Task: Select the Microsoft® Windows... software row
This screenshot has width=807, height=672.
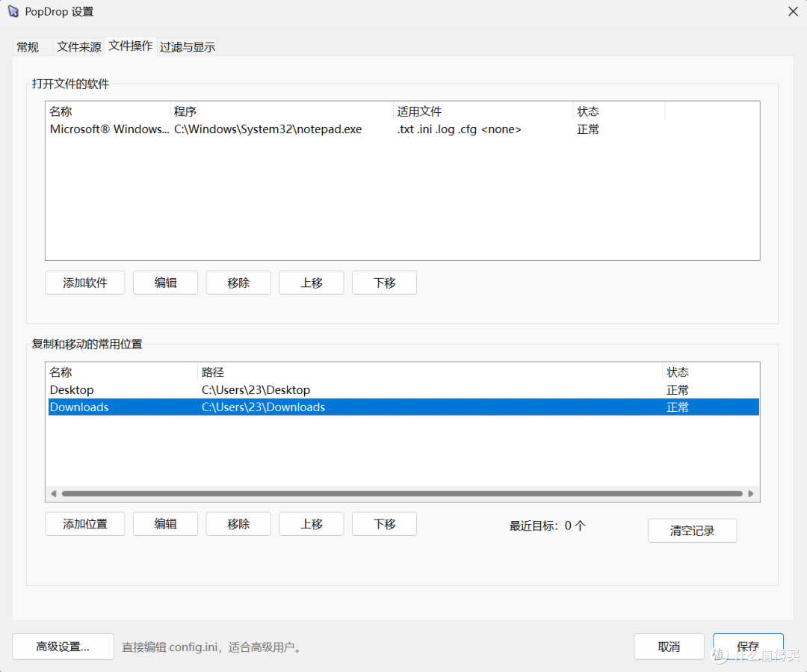Action: tap(403, 129)
